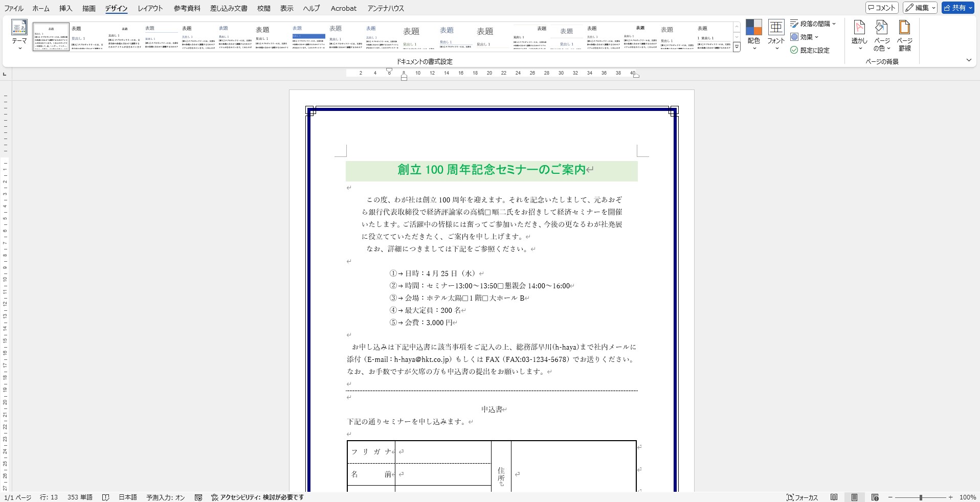Click the page count 1/1 ページ
Image resolution: width=980 pixels, height=502 pixels.
point(18,497)
